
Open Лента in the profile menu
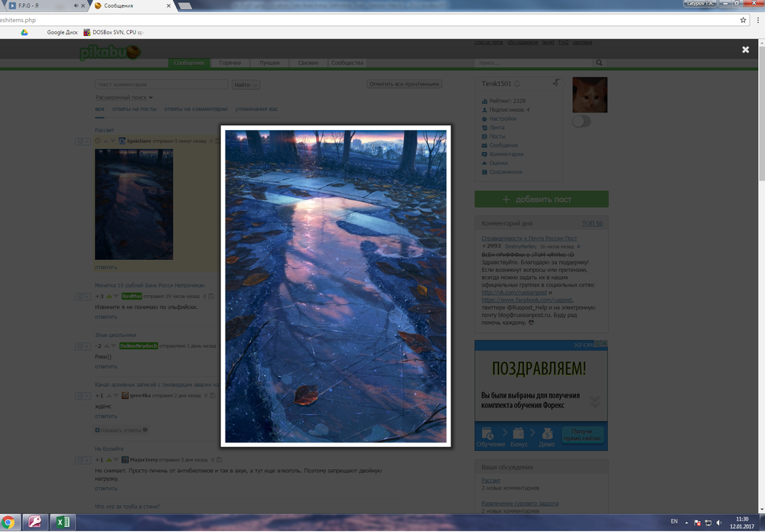pos(496,128)
